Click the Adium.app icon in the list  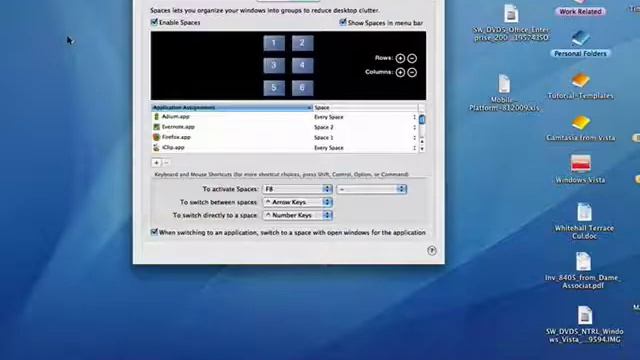point(156,117)
